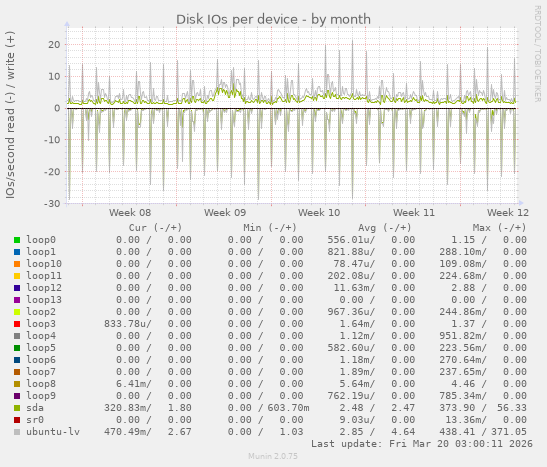Click the y-axis value 20

click(x=54, y=45)
